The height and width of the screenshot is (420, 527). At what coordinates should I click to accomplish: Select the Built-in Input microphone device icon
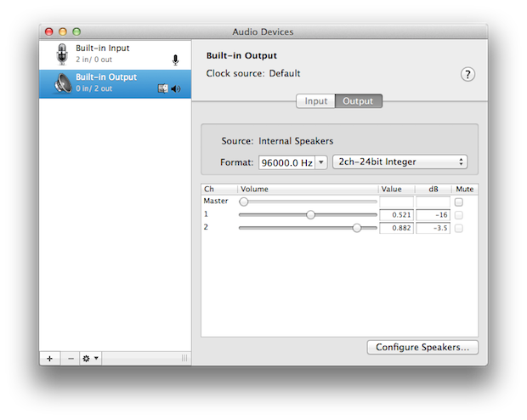pos(62,54)
